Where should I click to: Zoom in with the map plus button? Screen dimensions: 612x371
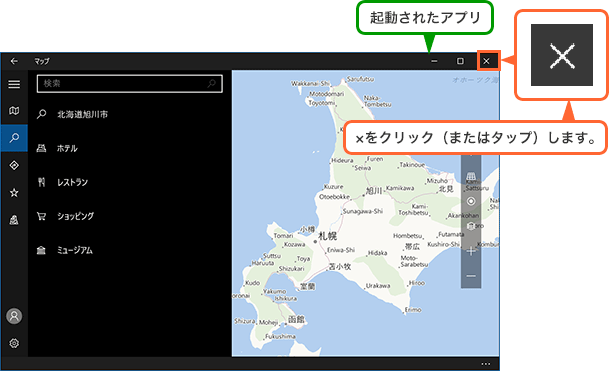(x=471, y=251)
